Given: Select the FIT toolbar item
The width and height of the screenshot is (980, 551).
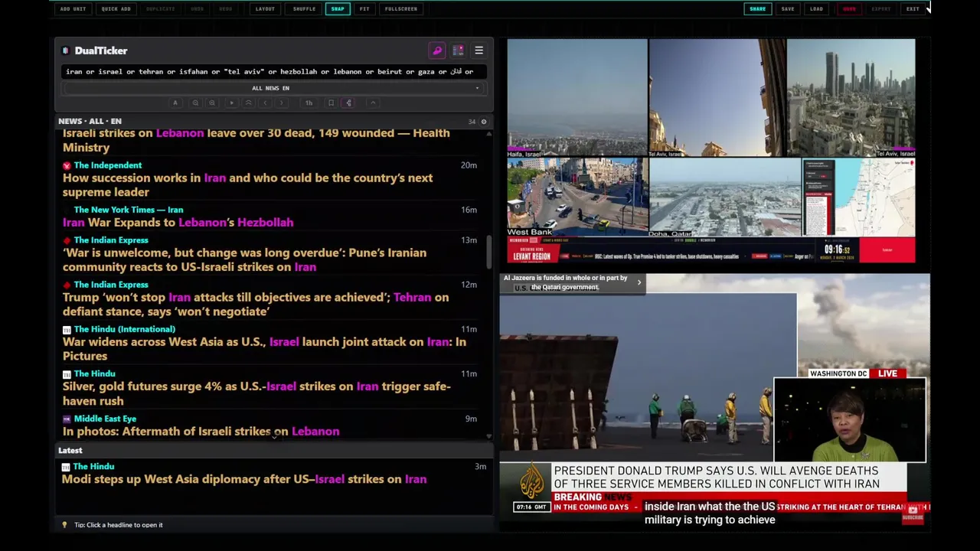Looking at the screenshot, I should (364, 9).
